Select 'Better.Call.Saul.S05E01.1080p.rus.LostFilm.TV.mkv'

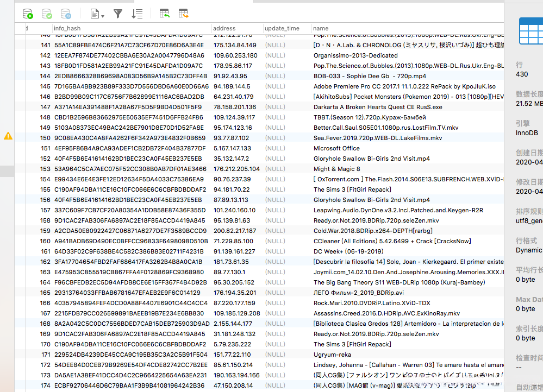click(x=386, y=128)
